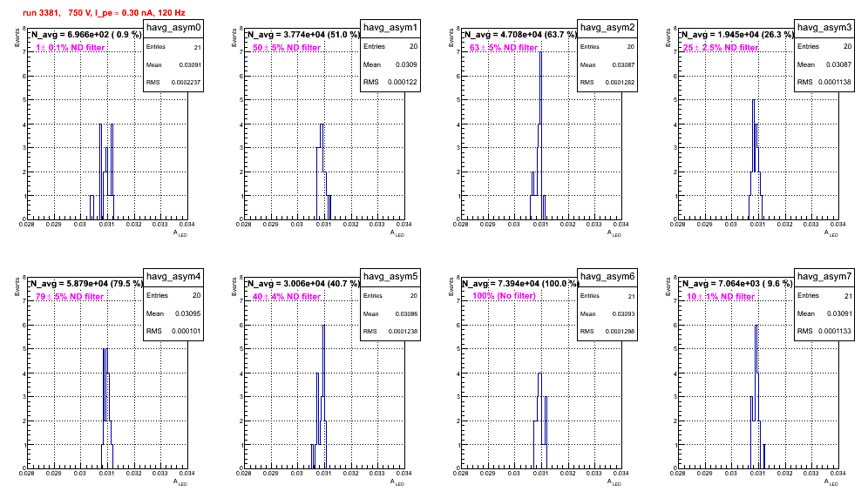The image size is (868, 498).
Task: Click the 1± 0.1% ND filter label
Action: (71, 48)
